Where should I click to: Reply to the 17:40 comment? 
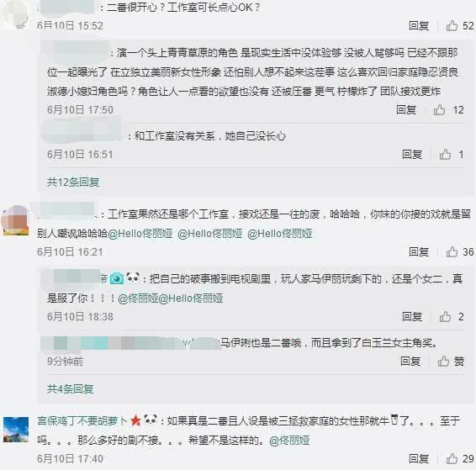419,458
